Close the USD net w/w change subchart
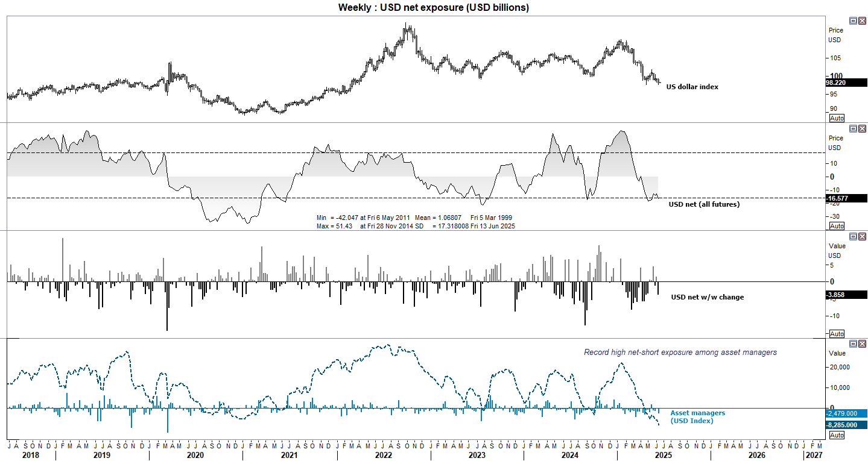Screen dimensions: 868x461 (862, 236)
